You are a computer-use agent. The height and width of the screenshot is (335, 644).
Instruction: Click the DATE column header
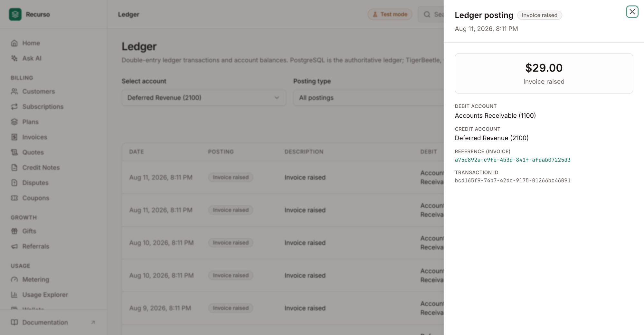[137, 152]
